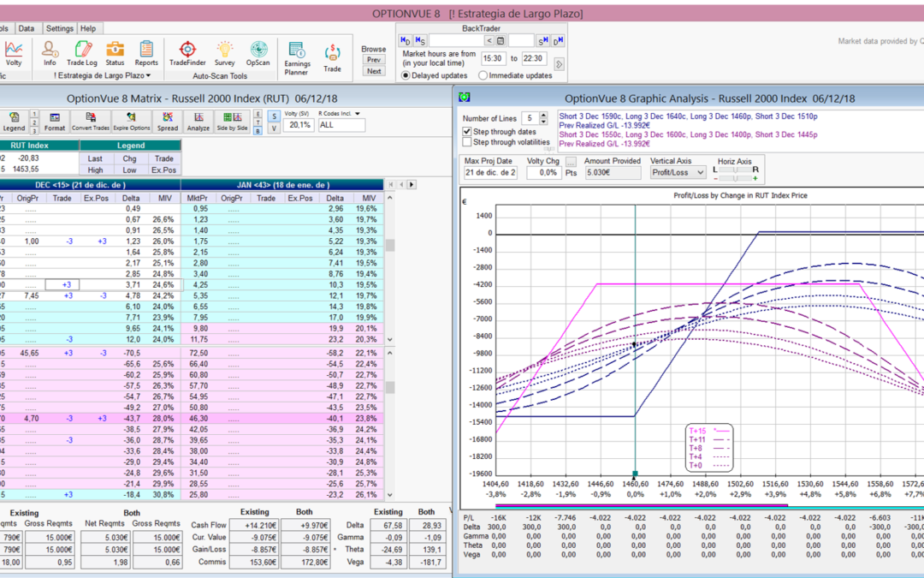Toggle the S volatility mode button

[x=274, y=116]
